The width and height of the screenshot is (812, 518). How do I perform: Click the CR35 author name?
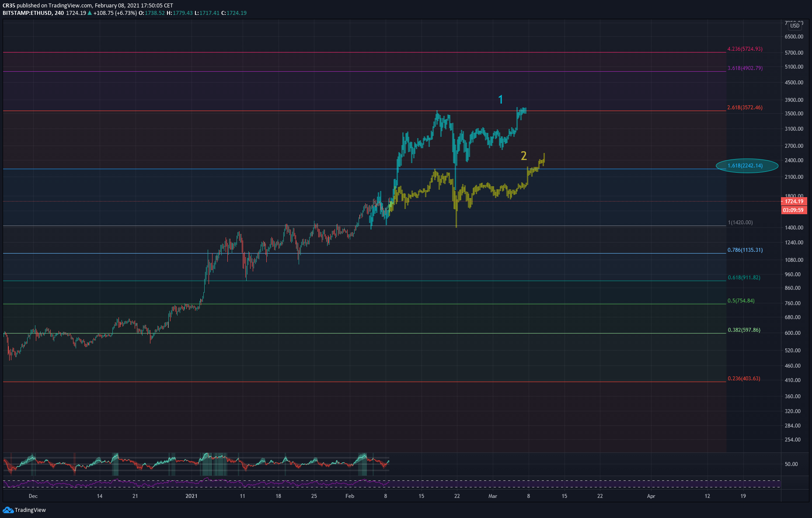(9, 6)
